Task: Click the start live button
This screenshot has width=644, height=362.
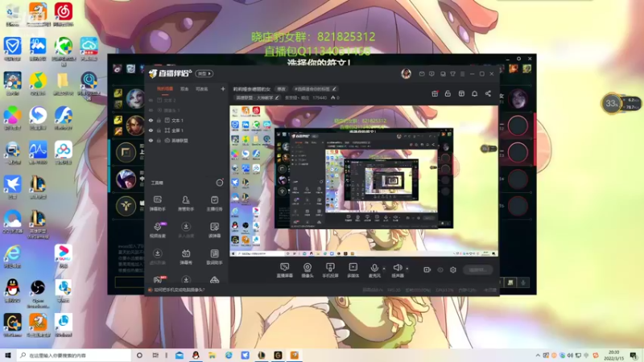Action: [478, 269]
